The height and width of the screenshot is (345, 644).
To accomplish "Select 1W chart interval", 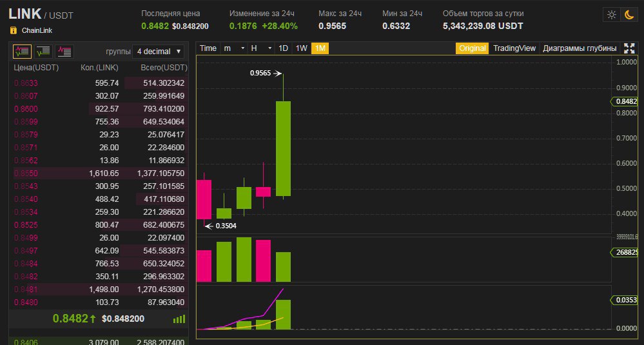I will (302, 48).
